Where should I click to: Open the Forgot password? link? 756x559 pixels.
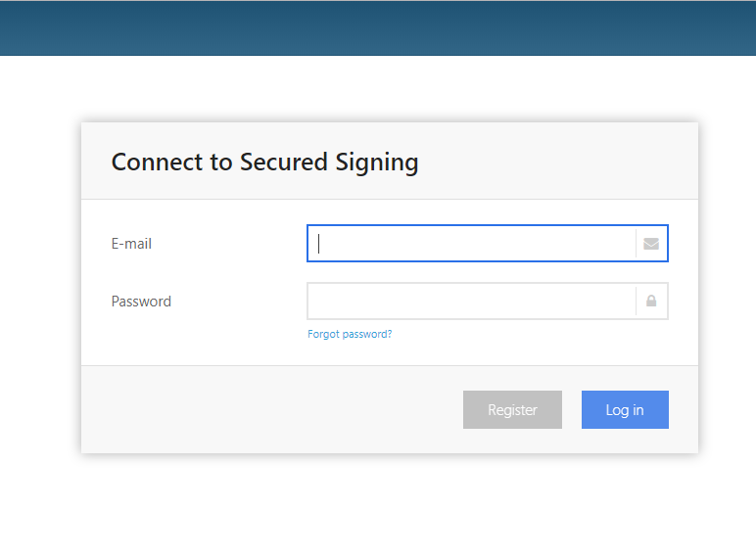tap(350, 334)
